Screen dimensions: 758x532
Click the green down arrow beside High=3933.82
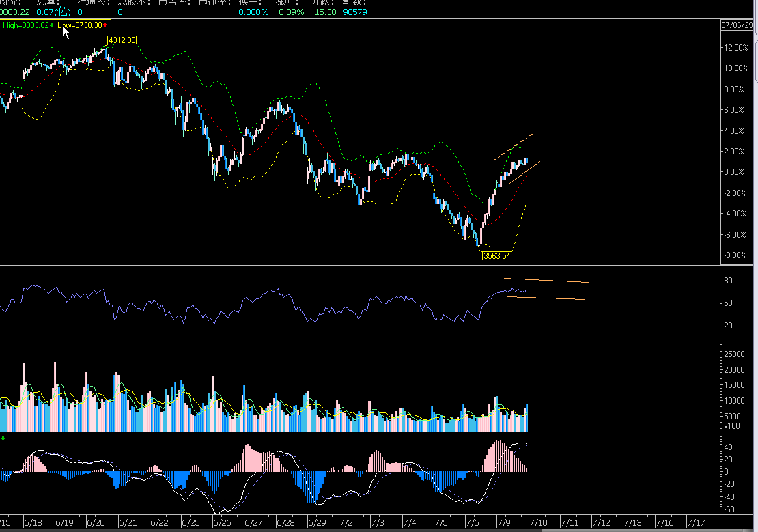pos(52,25)
